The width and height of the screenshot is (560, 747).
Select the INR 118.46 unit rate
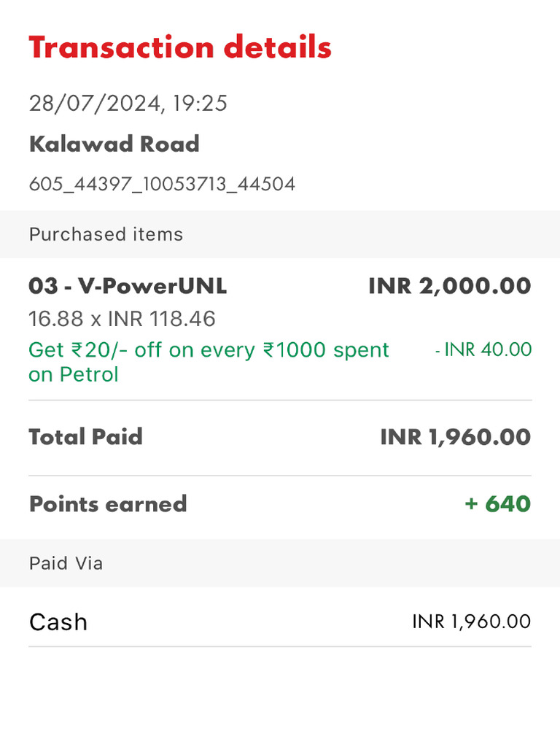(161, 319)
